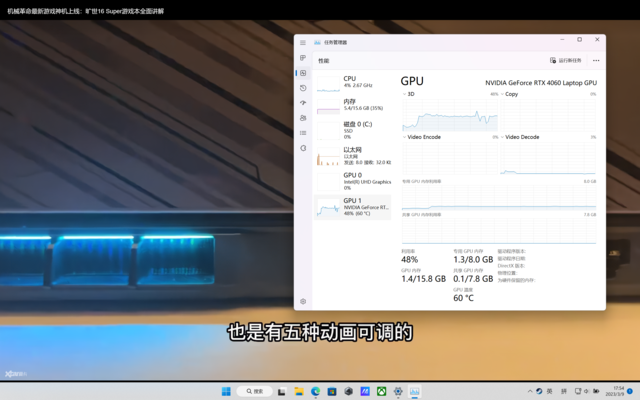Open the Task Manager hamburger navigation menu
The image size is (640, 400).
(x=302, y=42)
